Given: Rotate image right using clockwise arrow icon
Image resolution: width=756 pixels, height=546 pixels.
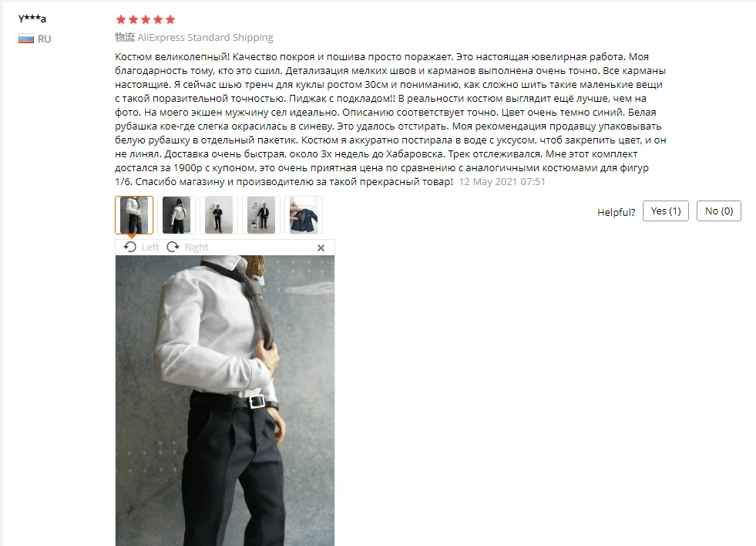Looking at the screenshot, I should (173, 247).
